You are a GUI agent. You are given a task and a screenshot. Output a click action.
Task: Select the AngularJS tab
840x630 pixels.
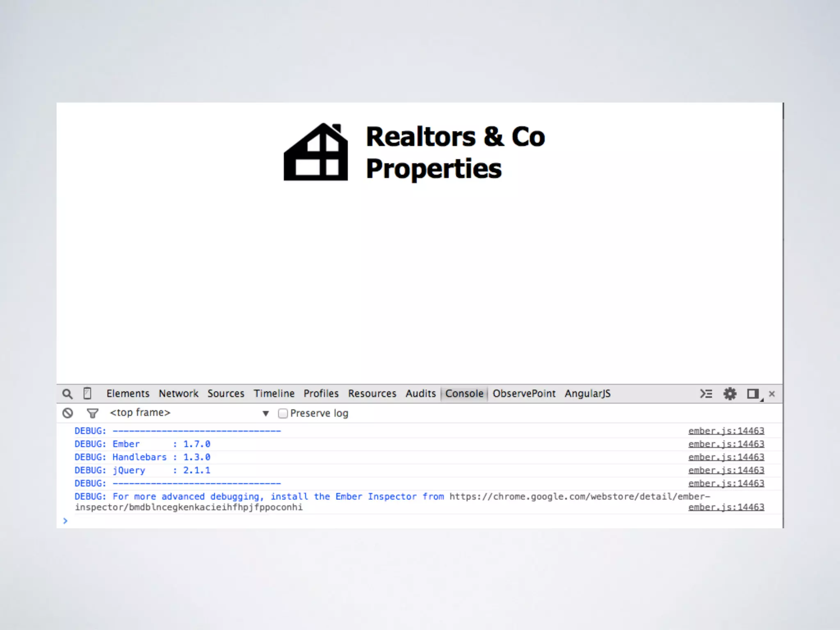(x=587, y=393)
